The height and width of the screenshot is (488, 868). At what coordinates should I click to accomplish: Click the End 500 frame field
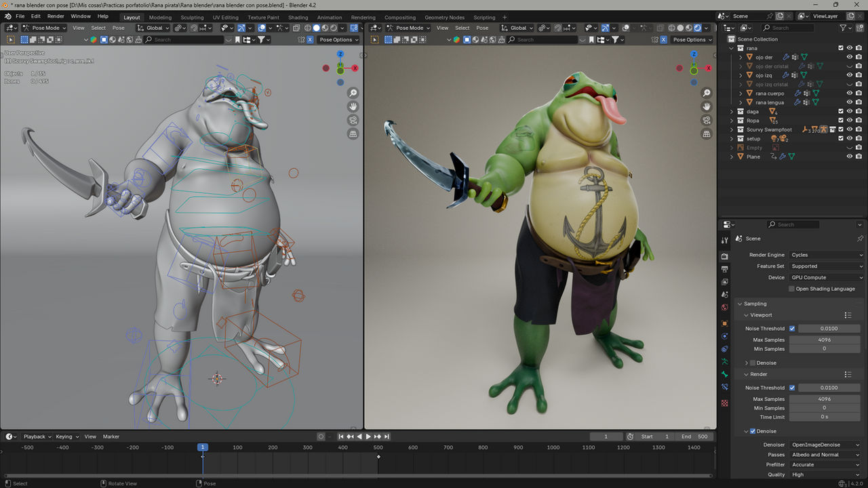coord(694,436)
